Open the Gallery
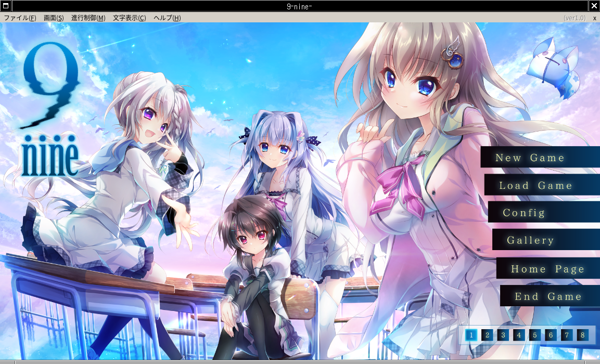Image resolution: width=600 pixels, height=364 pixels. click(x=546, y=240)
